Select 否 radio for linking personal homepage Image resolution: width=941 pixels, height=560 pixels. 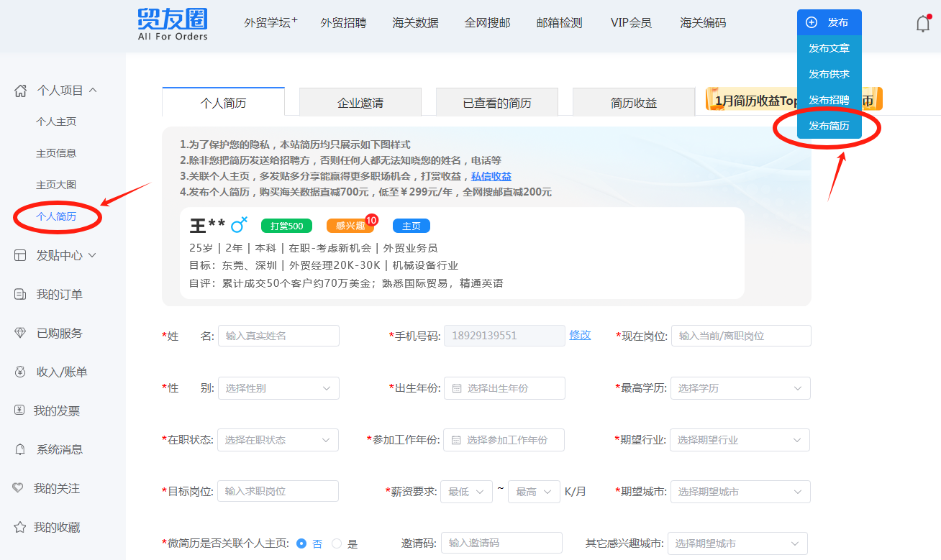pyautogui.click(x=301, y=543)
